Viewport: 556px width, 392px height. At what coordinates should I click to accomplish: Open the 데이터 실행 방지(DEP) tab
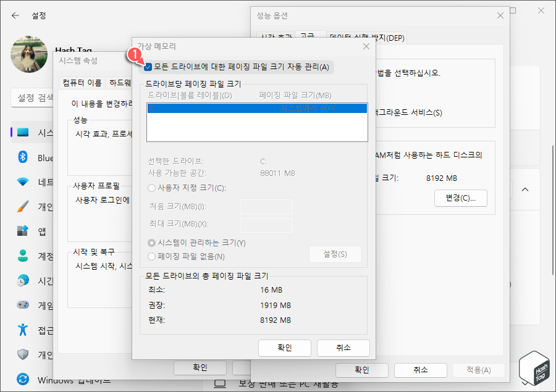click(x=368, y=37)
